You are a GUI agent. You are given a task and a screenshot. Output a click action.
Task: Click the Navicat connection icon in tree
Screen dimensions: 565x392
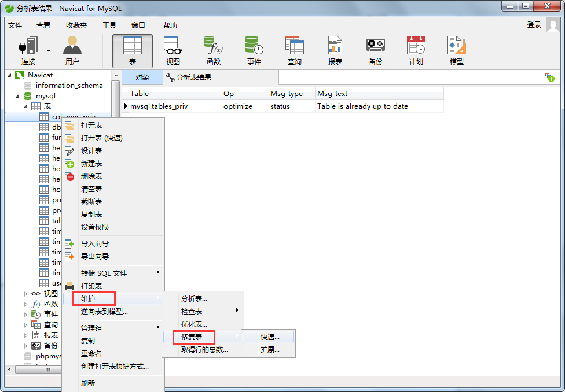20,75
